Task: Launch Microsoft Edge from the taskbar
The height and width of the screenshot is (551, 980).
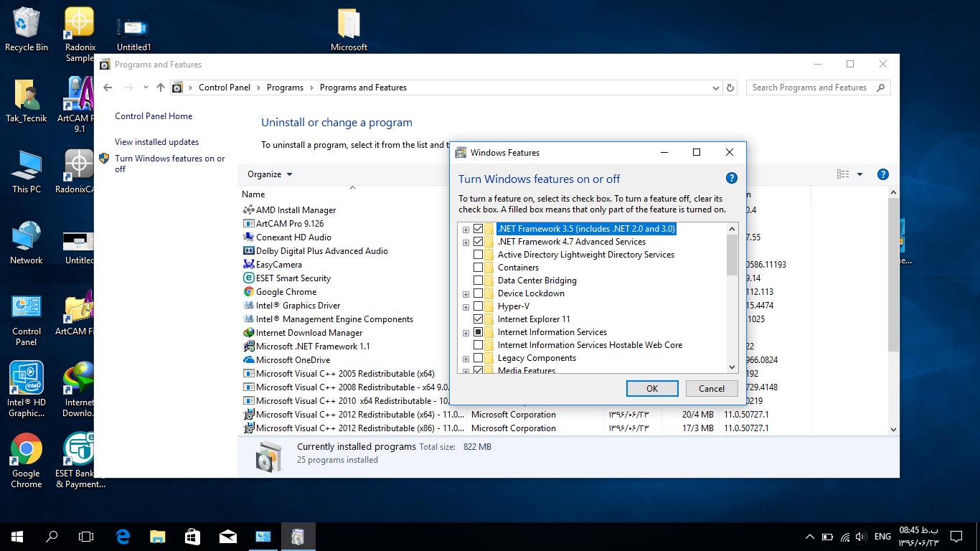Action: 123,537
